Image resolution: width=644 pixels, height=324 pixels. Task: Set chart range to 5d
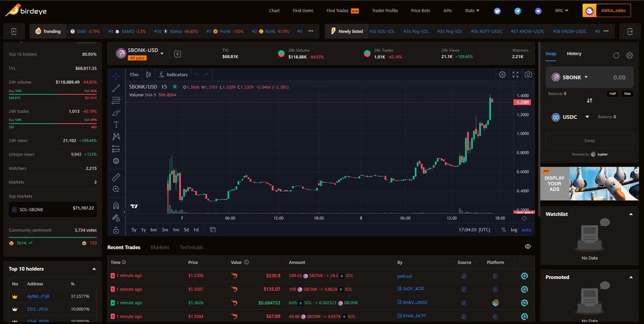click(186, 230)
